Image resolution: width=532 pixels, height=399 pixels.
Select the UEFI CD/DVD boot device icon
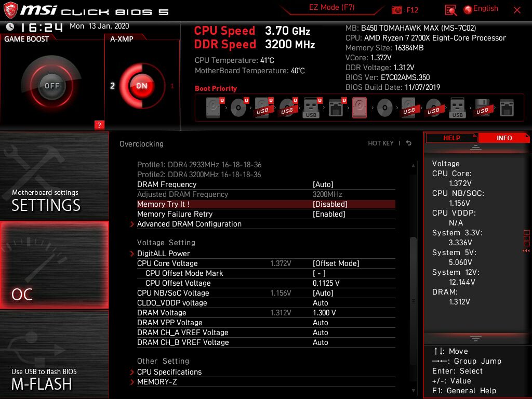click(239, 108)
